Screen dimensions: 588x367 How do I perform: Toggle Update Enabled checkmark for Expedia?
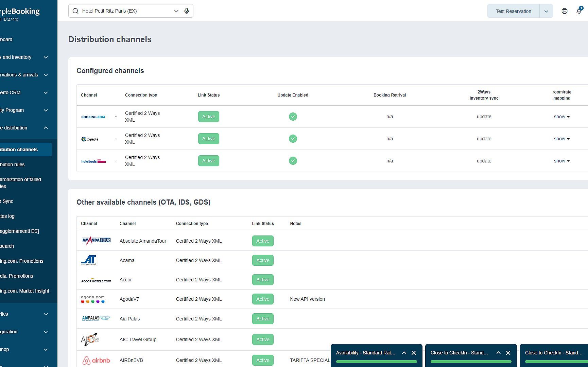[x=293, y=139]
